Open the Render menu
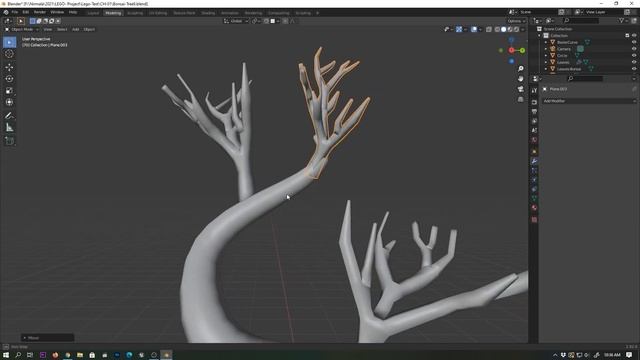 click(x=40, y=12)
